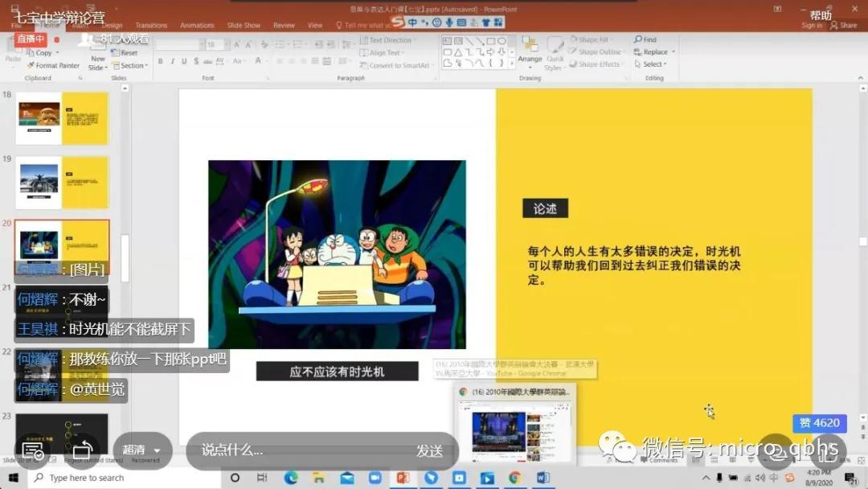Open the File menu tab
The height and width of the screenshot is (489, 868).
[17, 25]
